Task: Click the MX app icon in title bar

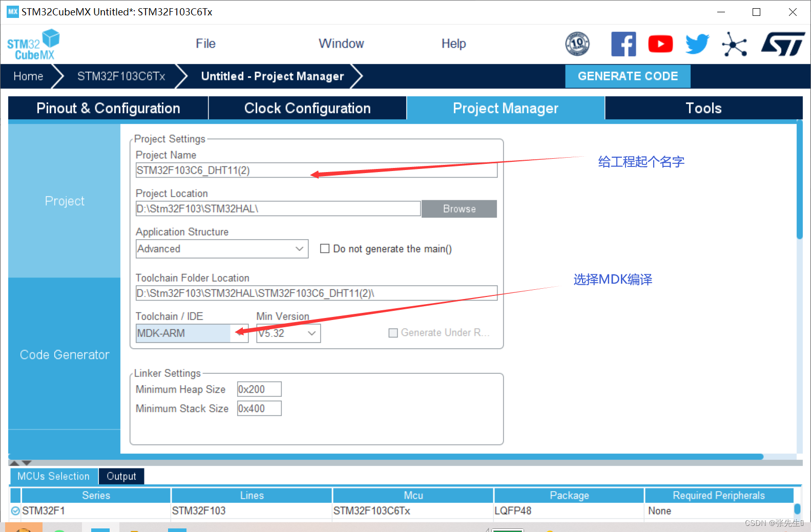Action: (12, 12)
